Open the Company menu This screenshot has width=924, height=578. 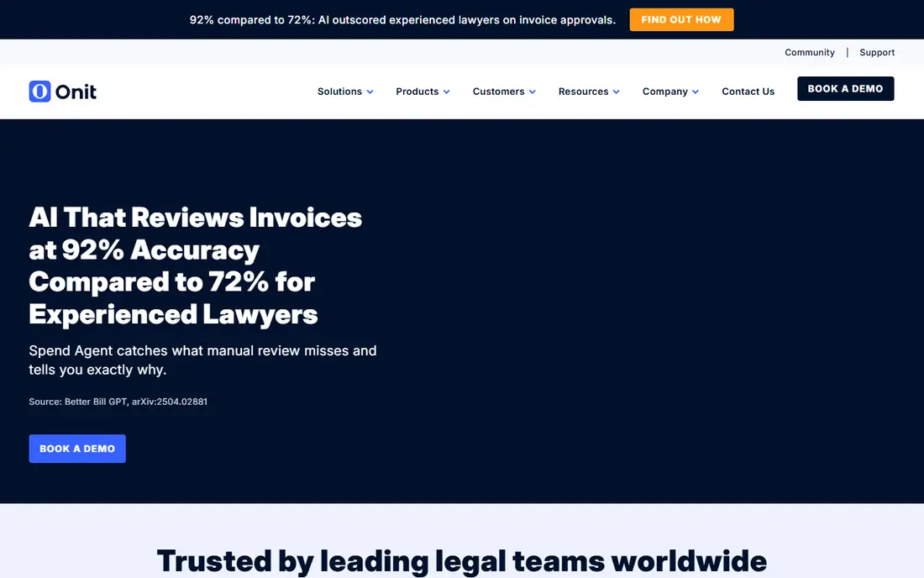(x=664, y=92)
